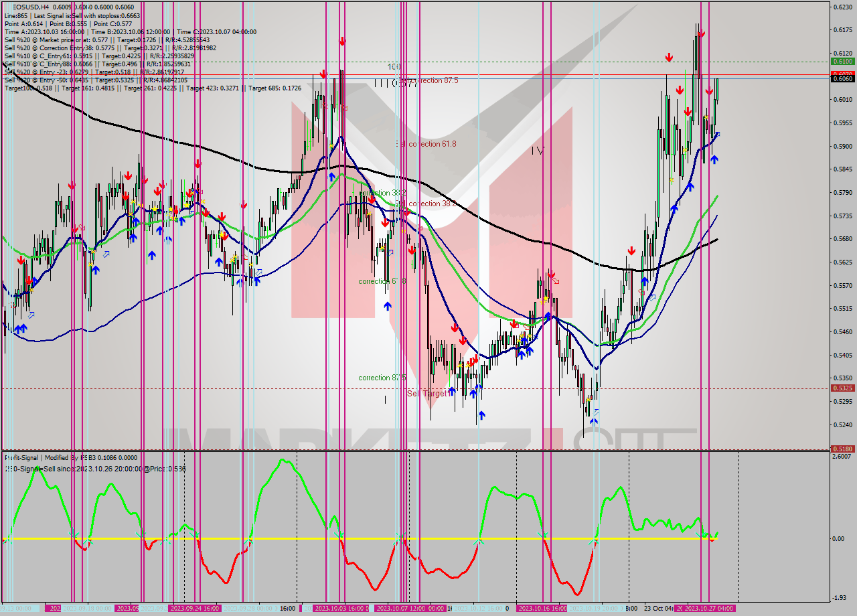
Task: Click the 0.5180 level label at bottom right
Action: click(843, 449)
